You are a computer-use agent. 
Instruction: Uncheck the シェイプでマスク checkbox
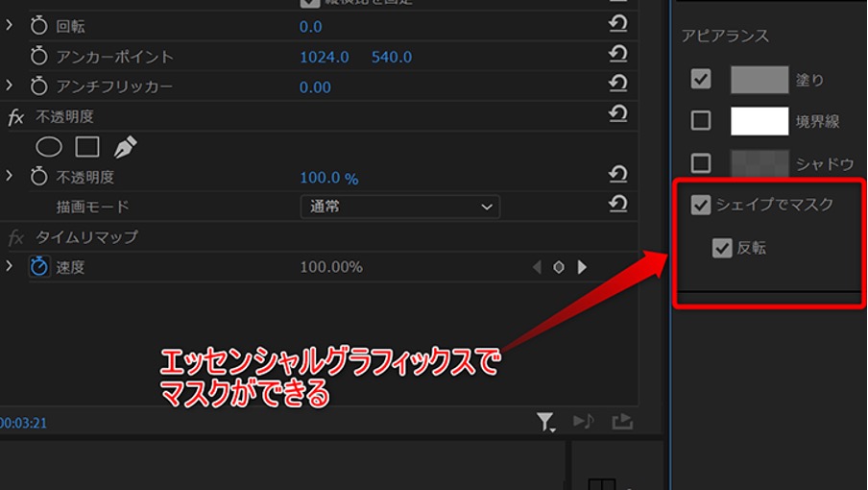click(x=701, y=205)
